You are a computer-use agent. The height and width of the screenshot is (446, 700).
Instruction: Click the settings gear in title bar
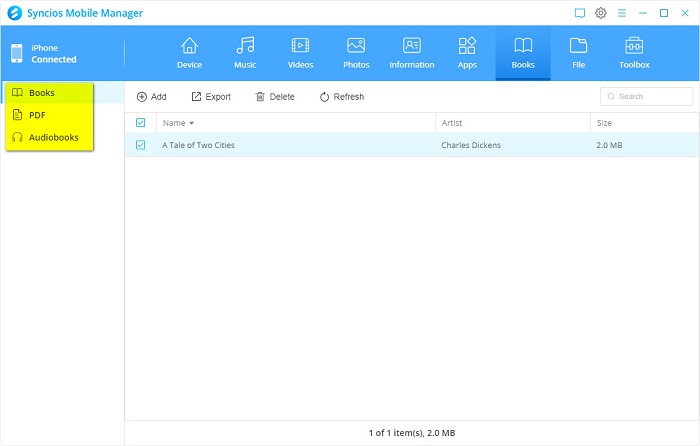(601, 13)
